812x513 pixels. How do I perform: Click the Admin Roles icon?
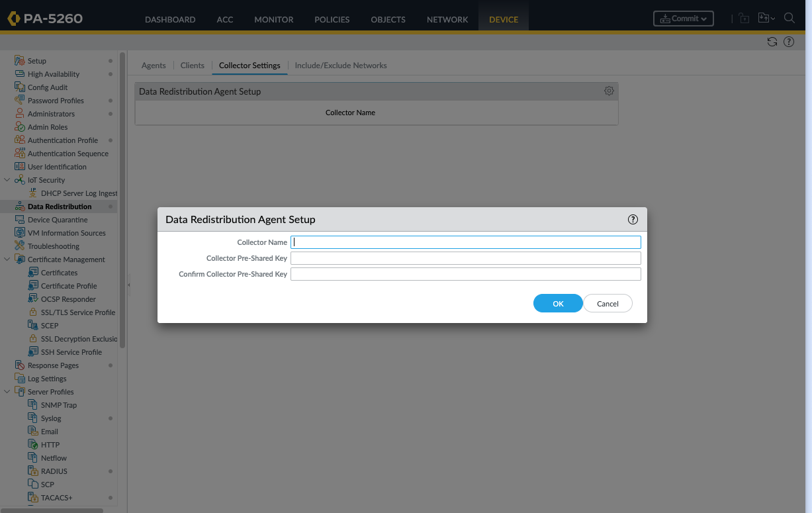click(x=20, y=127)
